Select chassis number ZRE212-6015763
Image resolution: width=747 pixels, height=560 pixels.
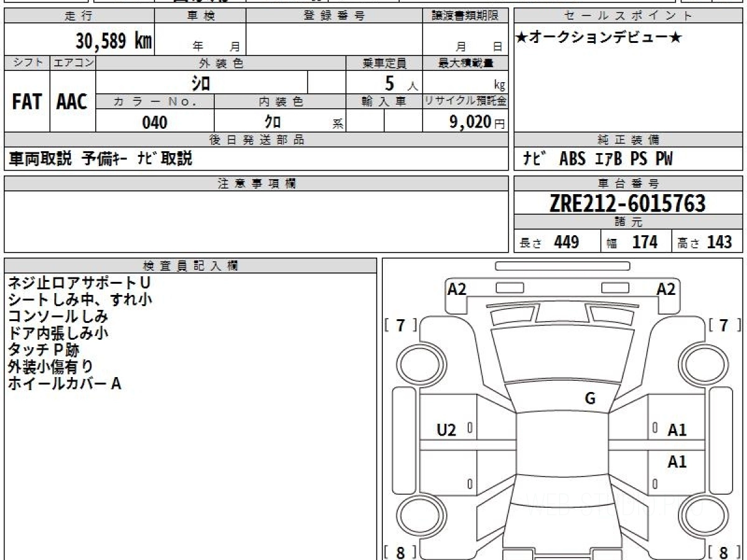click(x=628, y=203)
